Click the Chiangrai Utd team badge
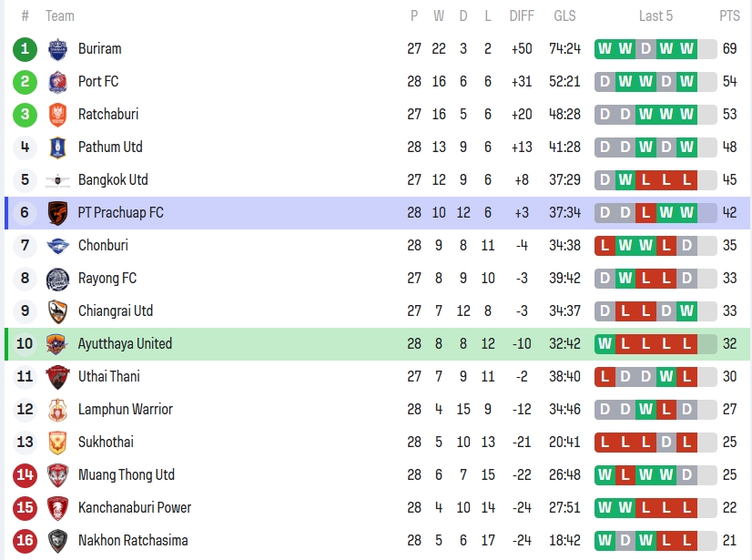The width and height of the screenshot is (752, 560). (x=57, y=311)
